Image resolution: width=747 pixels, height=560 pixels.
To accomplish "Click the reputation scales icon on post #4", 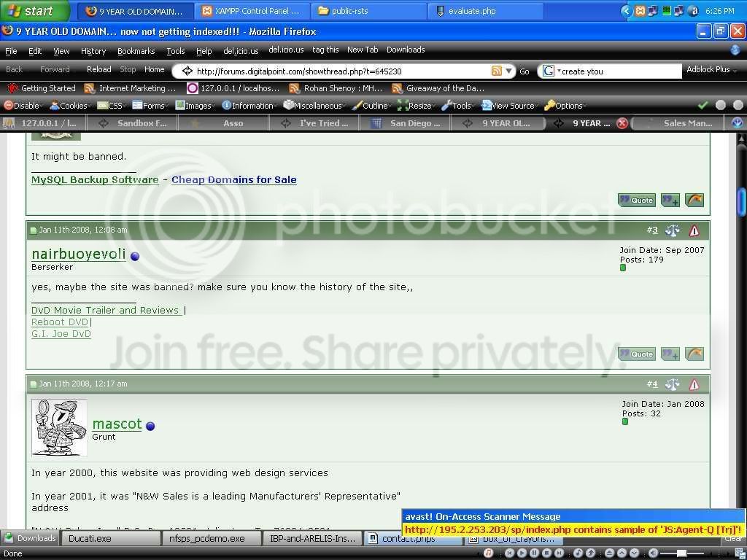I will tap(673, 384).
